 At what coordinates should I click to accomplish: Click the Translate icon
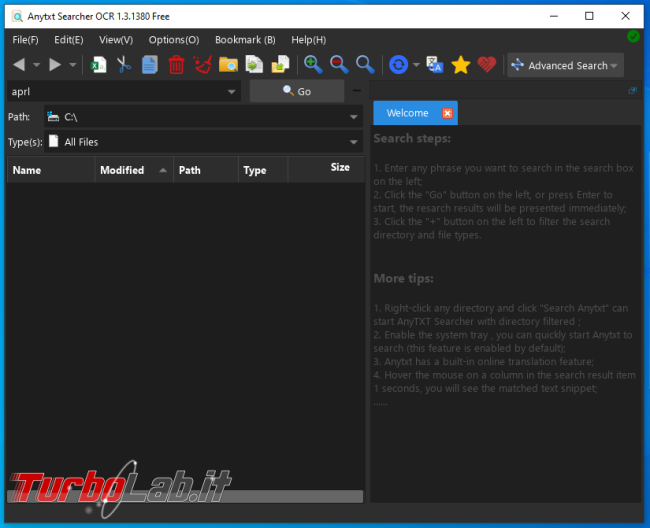point(434,65)
